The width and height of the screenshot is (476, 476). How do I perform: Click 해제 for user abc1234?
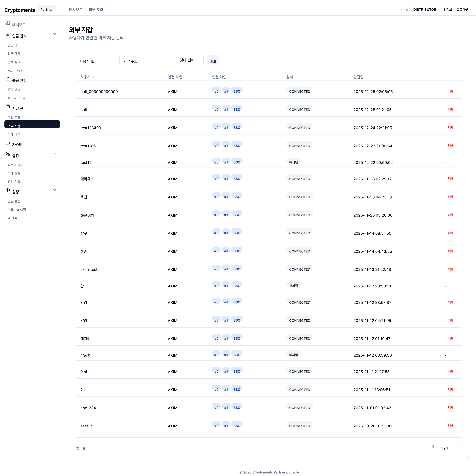[x=451, y=408]
